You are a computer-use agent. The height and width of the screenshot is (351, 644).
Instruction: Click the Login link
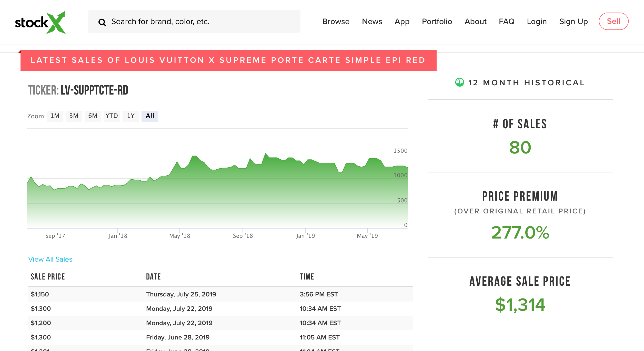click(x=537, y=22)
